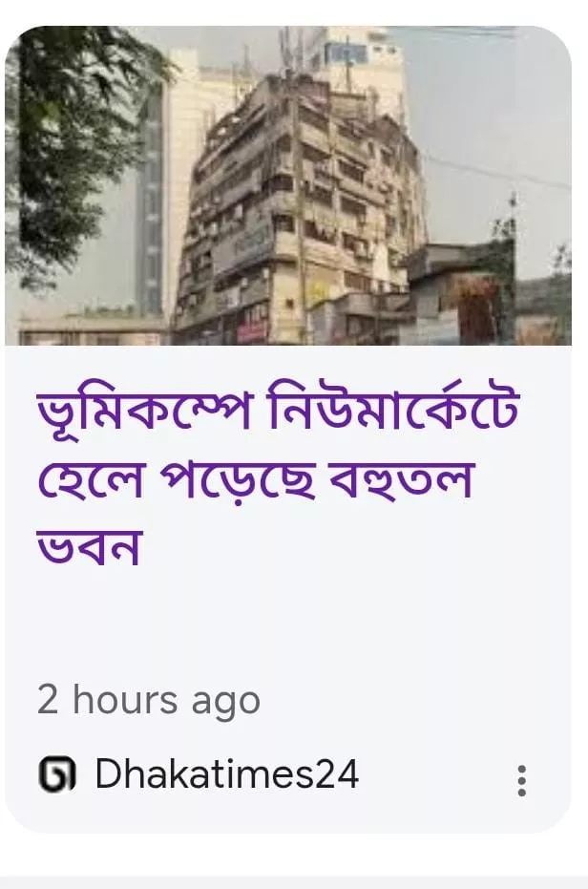Tap the leaning building news thumbnail
This screenshot has width=588, height=889.
(288, 185)
